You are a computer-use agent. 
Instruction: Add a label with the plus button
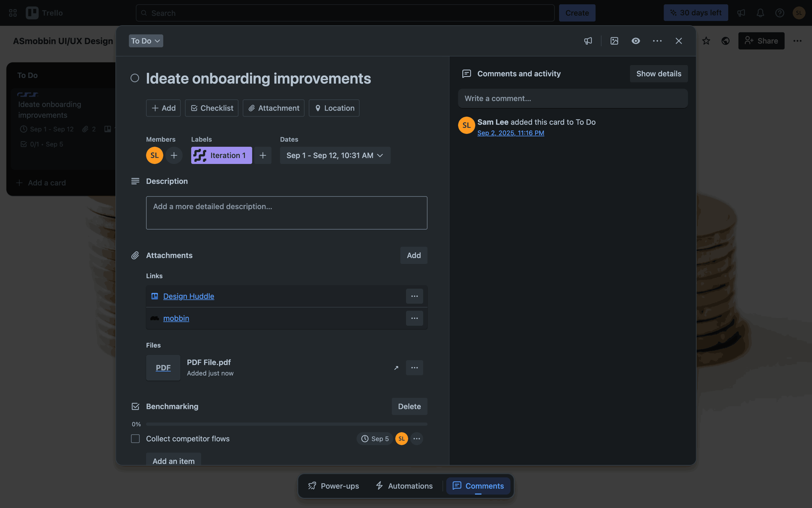pyautogui.click(x=263, y=155)
